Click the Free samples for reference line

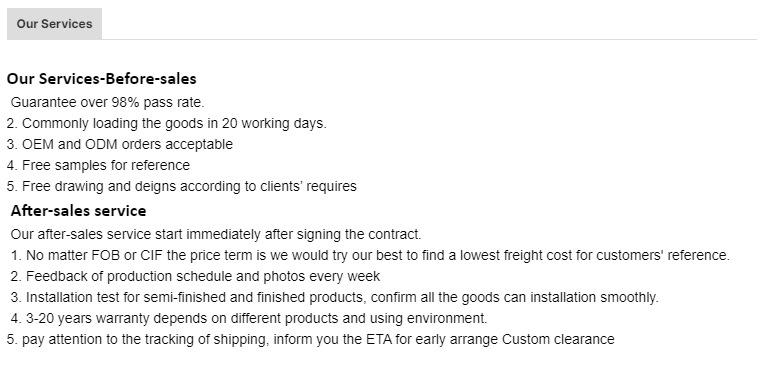coord(98,165)
